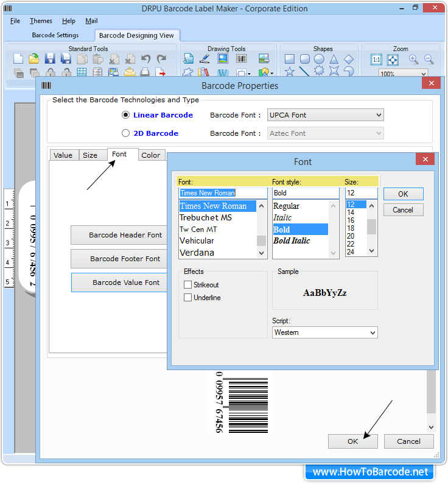Select the Ellipse shape
Screen dimensions: 448x484
point(319,58)
